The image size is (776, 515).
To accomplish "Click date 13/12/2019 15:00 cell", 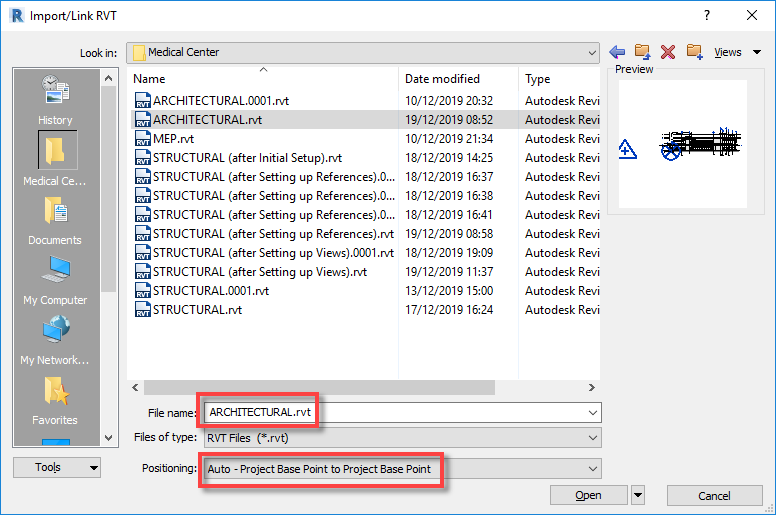I will click(x=449, y=291).
